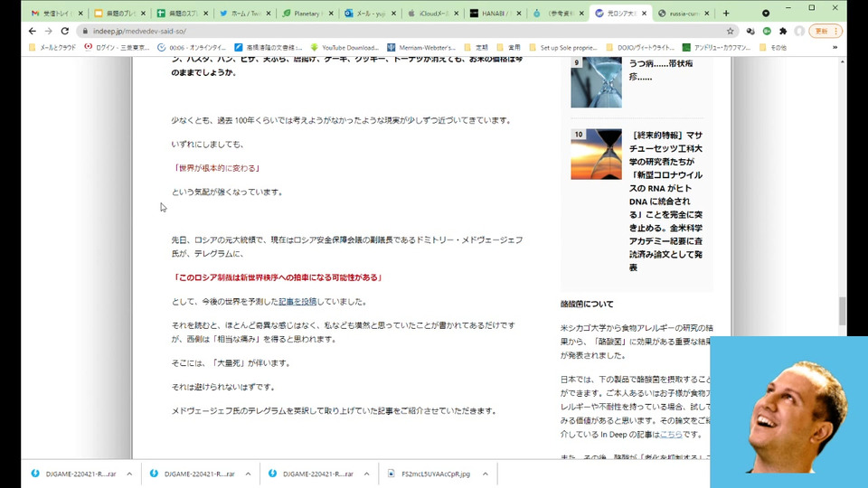Click the 酪酸菌について sidebar heading

(x=587, y=304)
